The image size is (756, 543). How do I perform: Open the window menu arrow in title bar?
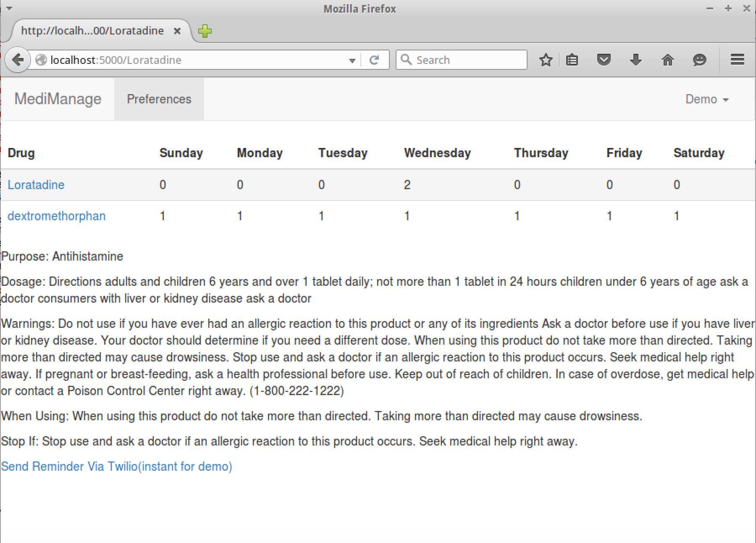tap(9, 8)
